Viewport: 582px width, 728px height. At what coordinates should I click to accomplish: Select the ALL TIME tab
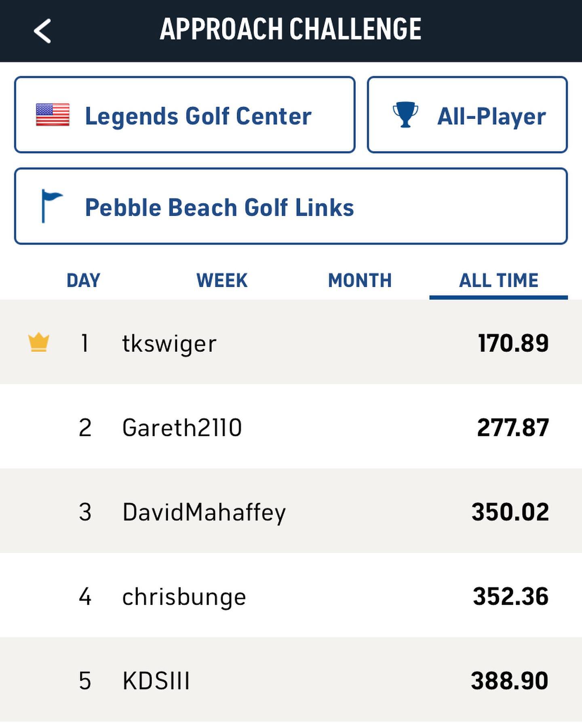pos(498,280)
